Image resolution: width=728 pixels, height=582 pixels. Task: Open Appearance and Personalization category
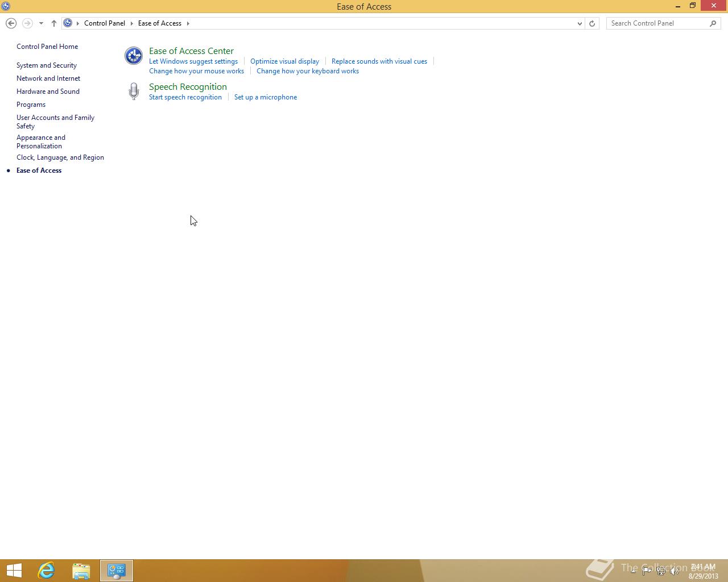point(41,142)
